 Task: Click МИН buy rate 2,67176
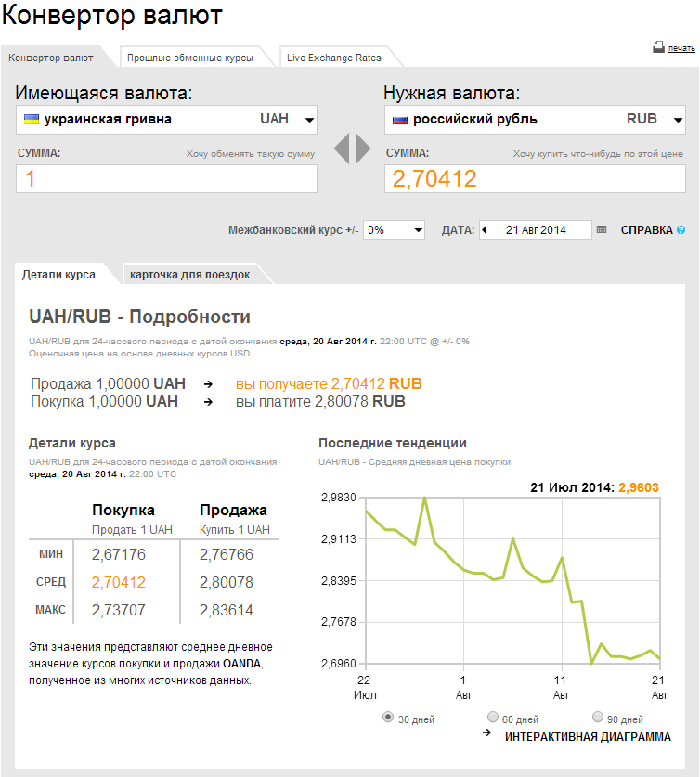pyautogui.click(x=119, y=554)
